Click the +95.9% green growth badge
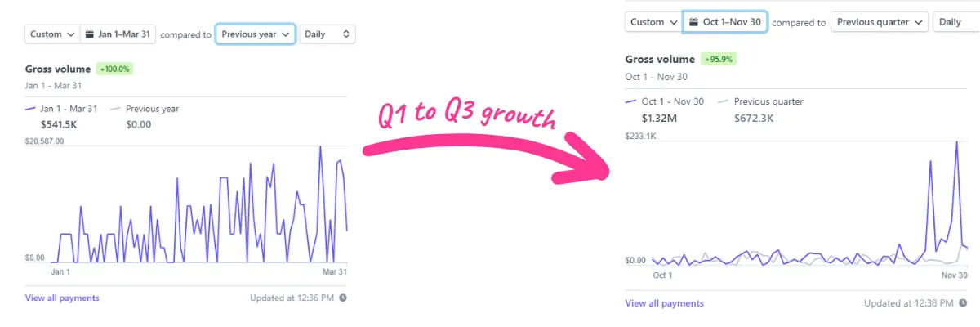 coord(719,60)
